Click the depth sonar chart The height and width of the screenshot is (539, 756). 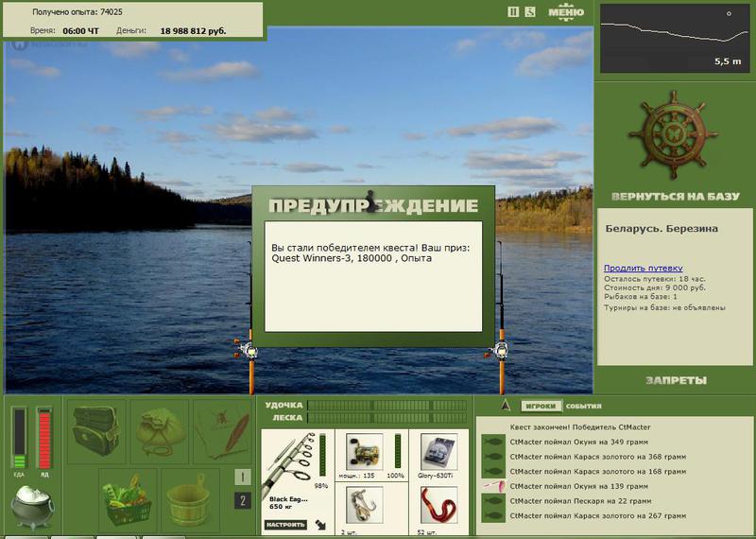pyautogui.click(x=674, y=39)
